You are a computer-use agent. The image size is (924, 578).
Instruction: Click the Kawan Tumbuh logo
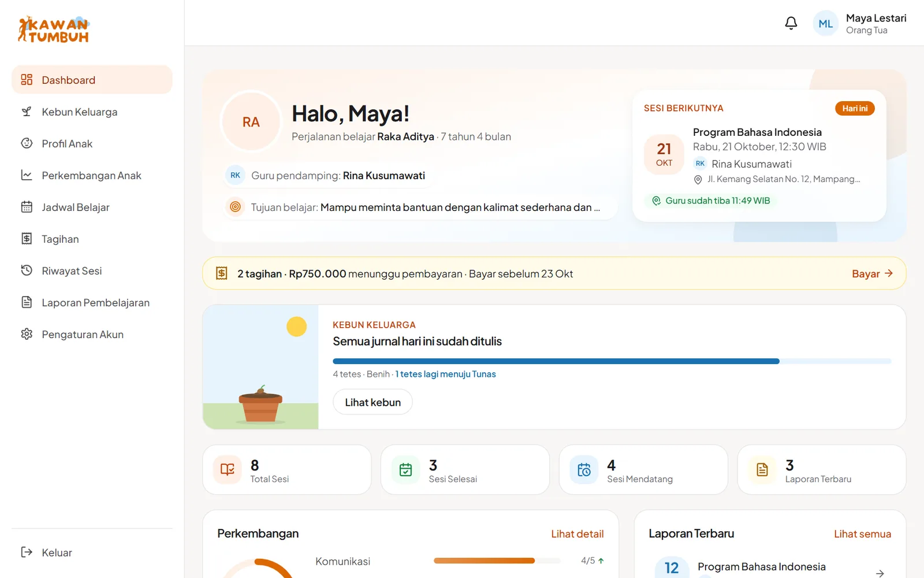pyautogui.click(x=54, y=29)
